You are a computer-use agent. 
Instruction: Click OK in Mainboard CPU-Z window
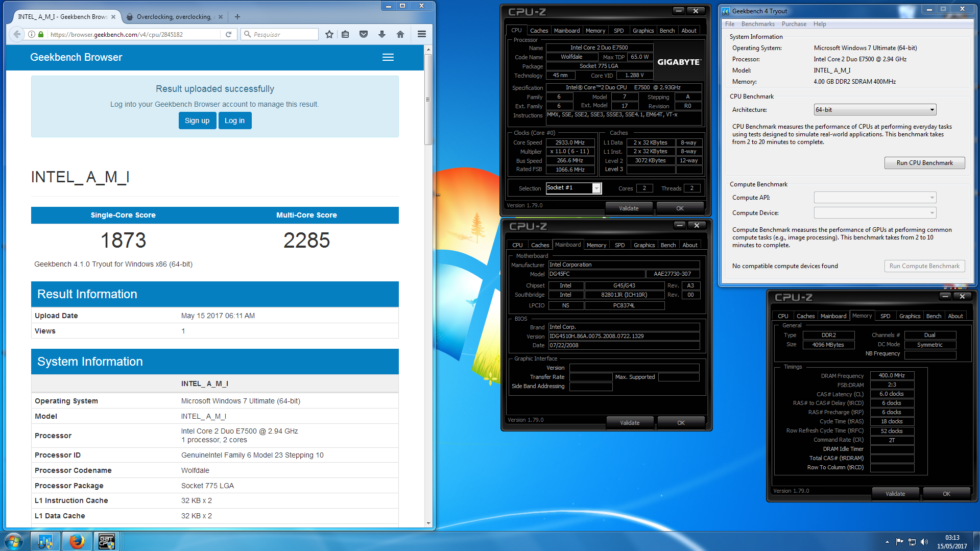pyautogui.click(x=681, y=423)
